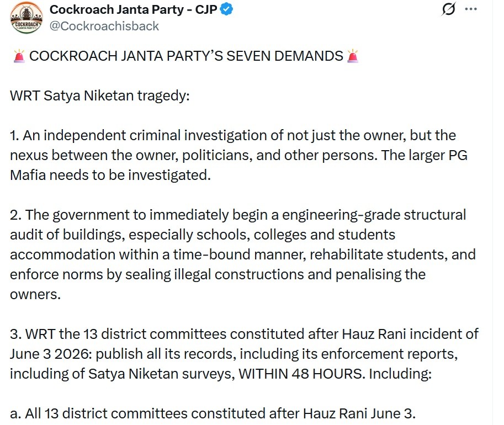The image size is (504, 425).
Task: Open the three-dot more options menu
Action: coord(471,9)
